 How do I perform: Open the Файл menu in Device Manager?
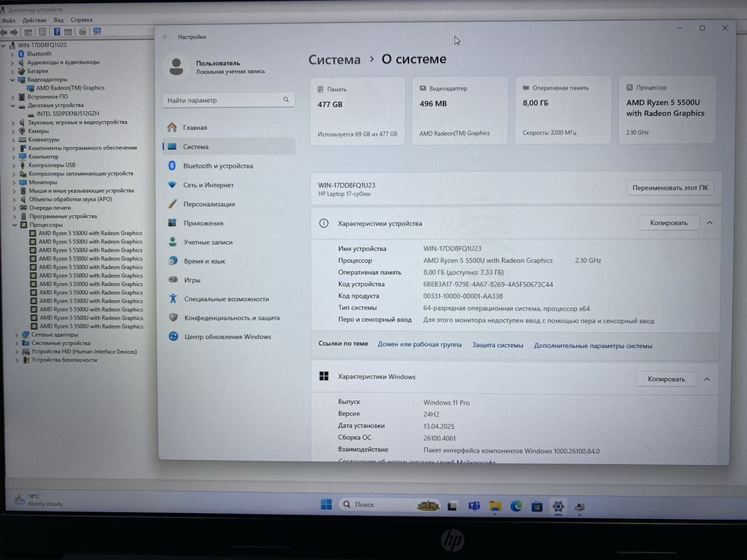tap(8, 20)
